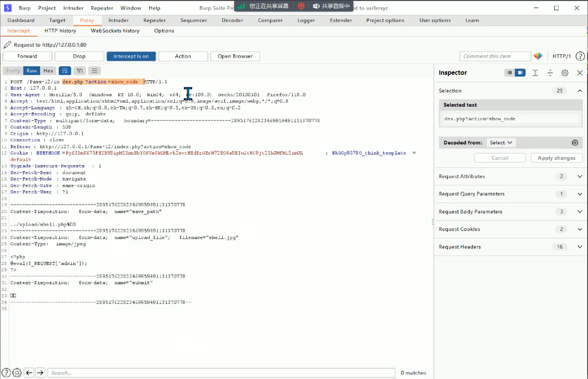This screenshot has width=588, height=379.
Task: Click the Forward button
Action: (x=27, y=56)
